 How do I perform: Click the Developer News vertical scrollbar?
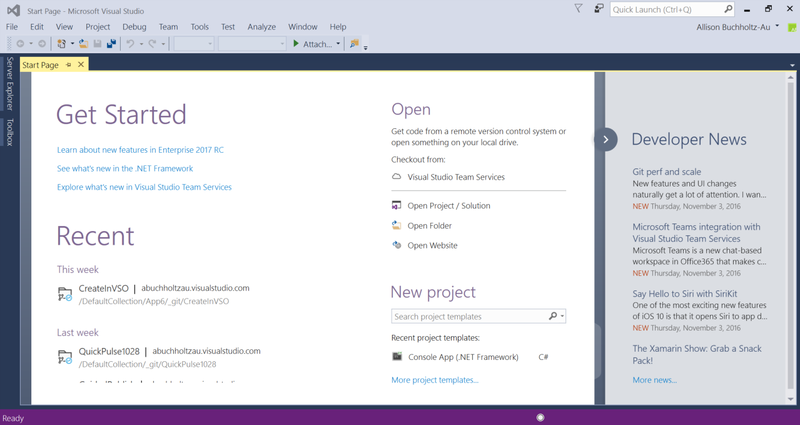tap(791, 238)
